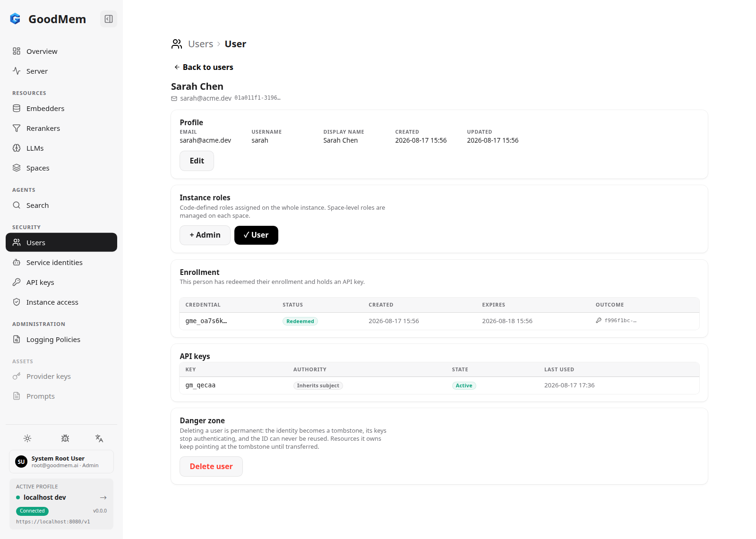The height and width of the screenshot is (539, 756).
Task: Click the Sarah Chen heading
Action: click(197, 86)
